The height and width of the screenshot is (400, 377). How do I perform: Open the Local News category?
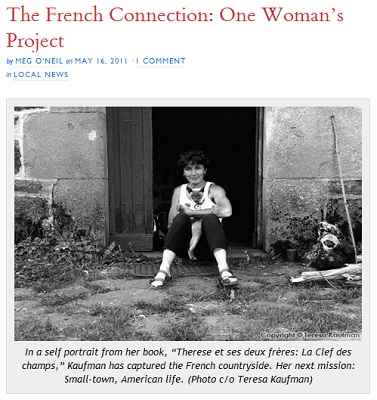[x=41, y=75]
